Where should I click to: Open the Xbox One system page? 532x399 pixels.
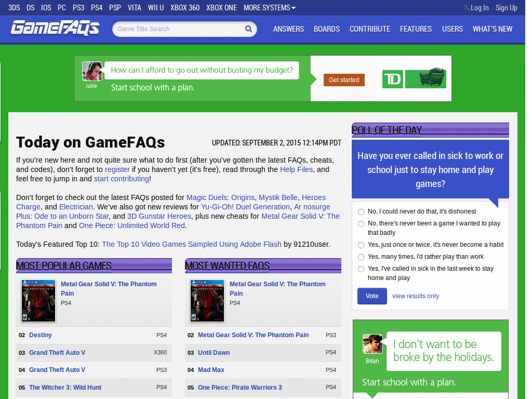click(221, 7)
